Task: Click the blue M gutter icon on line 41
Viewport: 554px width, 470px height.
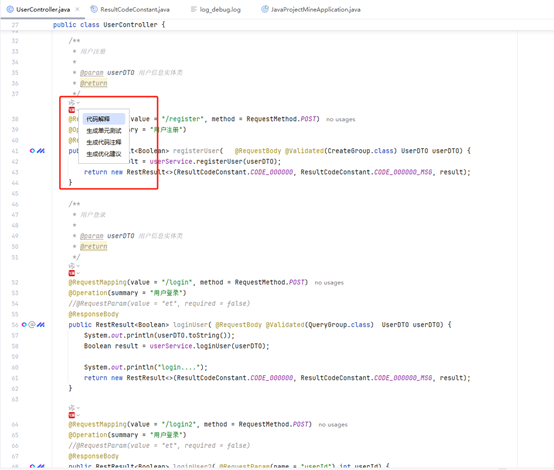Action: 41,151
